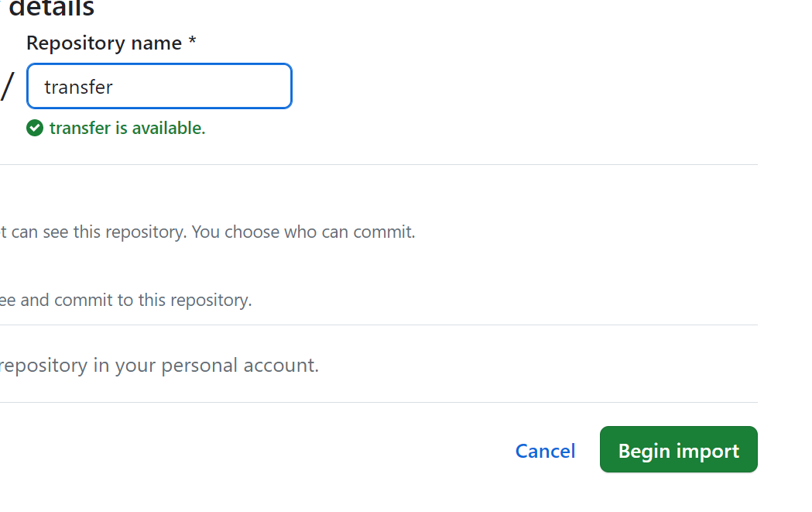Click the green checkmark availability icon

click(35, 128)
